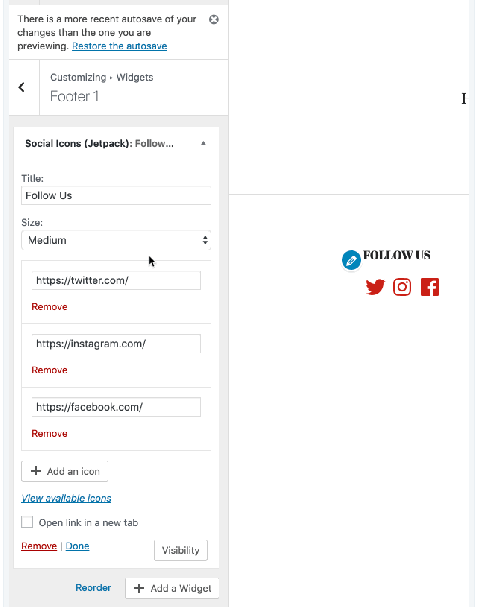Viewport: 478px width, 607px height.
Task: Click the Title field containing Follow Us
Action: point(116,195)
